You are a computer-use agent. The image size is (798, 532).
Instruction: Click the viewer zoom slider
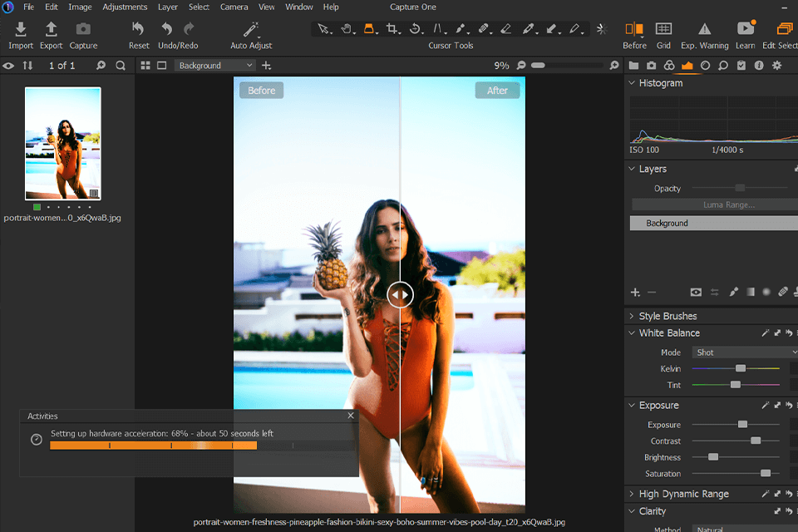[x=566, y=65]
